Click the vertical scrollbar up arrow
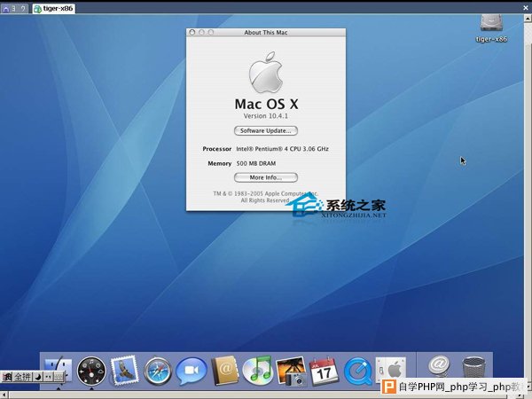 pos(528,19)
